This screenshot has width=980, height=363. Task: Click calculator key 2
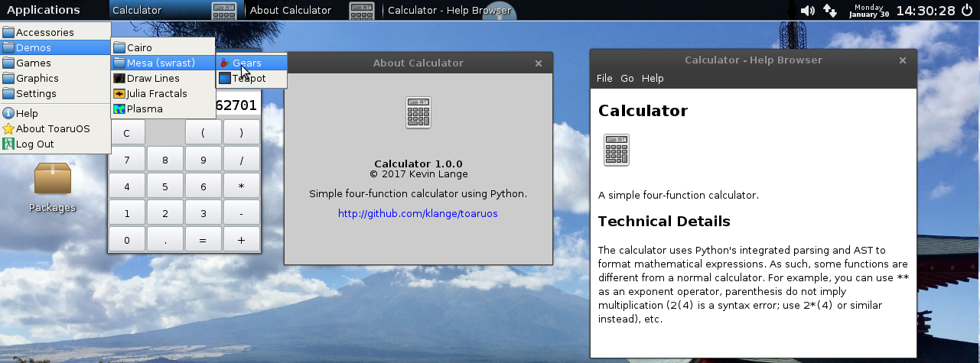coord(165,213)
